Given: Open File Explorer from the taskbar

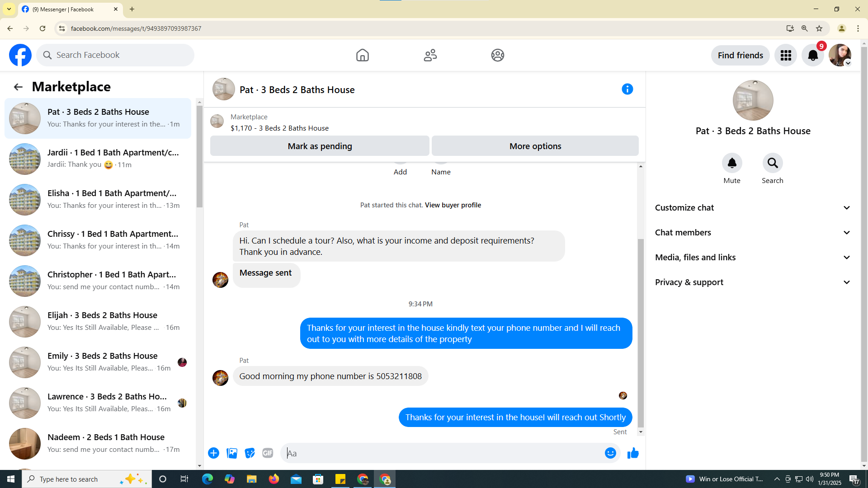Looking at the screenshot, I should [x=251, y=479].
